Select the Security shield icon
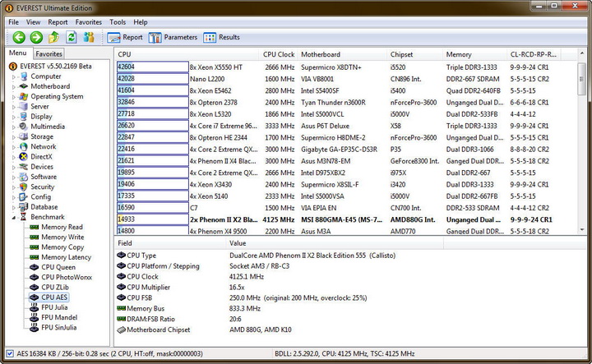 pos(24,187)
